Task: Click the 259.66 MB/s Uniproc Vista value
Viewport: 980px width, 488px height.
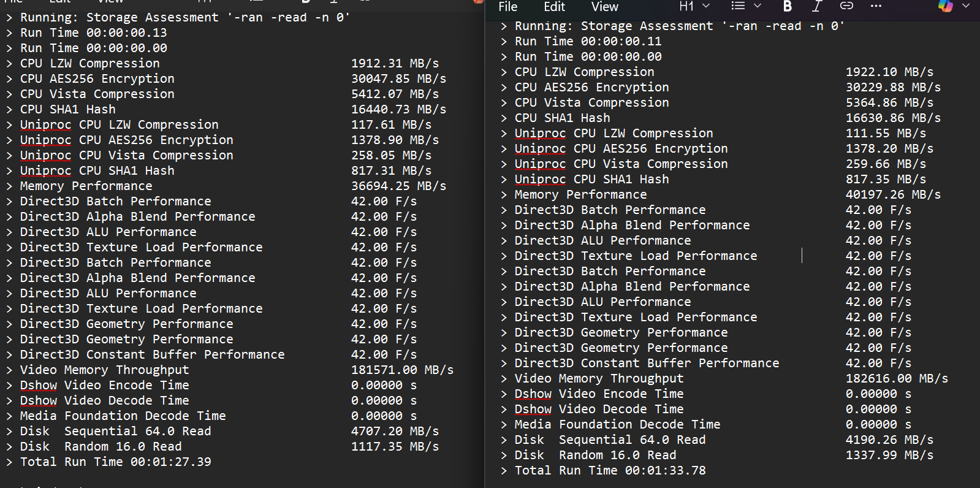Action: pyautogui.click(x=886, y=164)
